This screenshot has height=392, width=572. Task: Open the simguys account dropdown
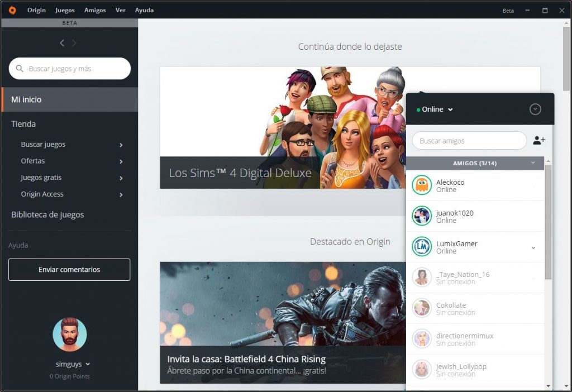click(x=88, y=364)
